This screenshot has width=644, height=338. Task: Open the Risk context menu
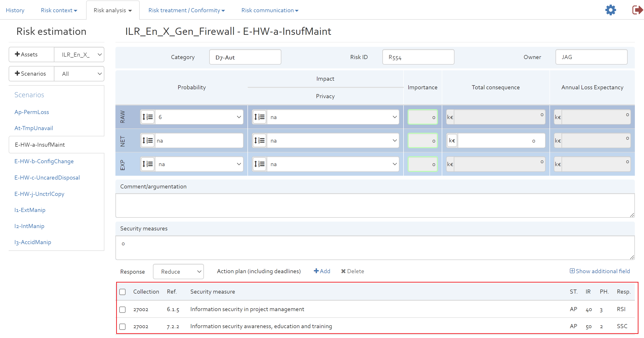click(x=59, y=10)
